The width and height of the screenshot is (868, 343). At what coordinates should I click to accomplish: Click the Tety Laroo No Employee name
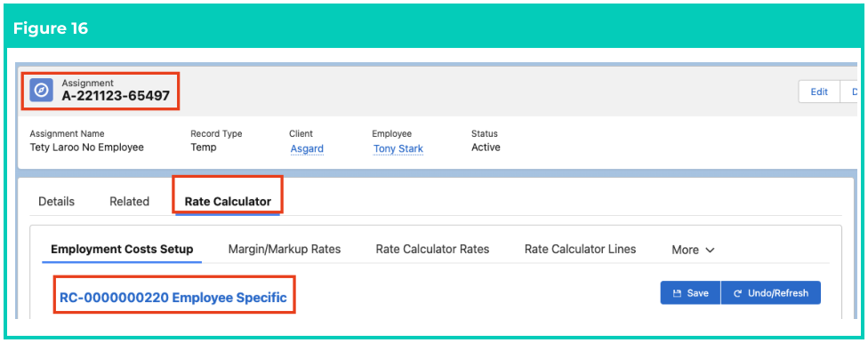click(87, 148)
